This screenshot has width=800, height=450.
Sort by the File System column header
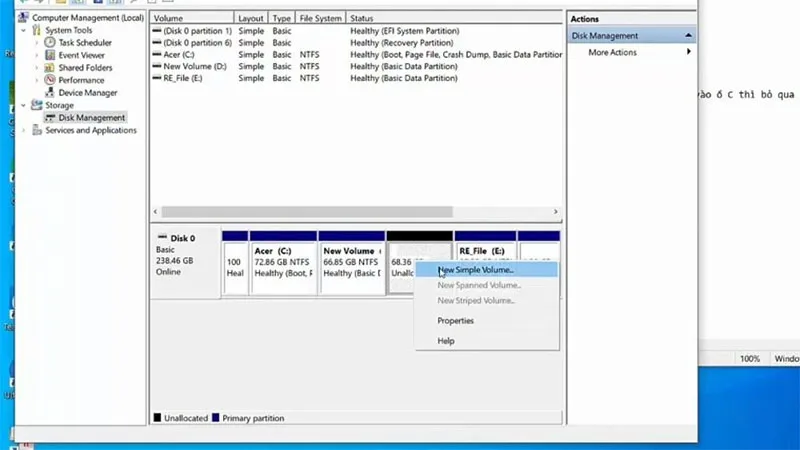(x=320, y=18)
